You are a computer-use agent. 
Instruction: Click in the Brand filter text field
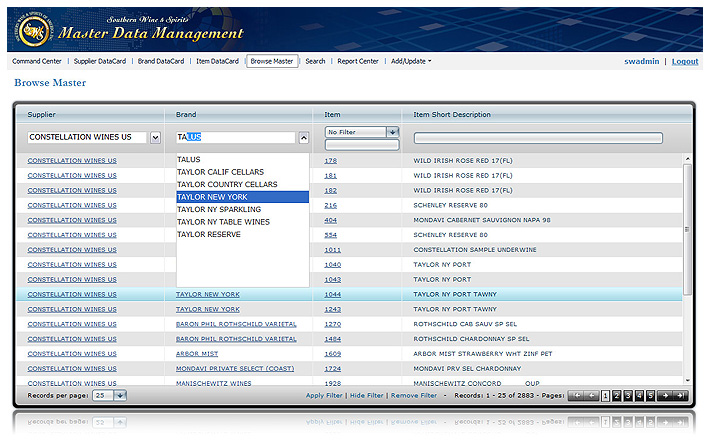tap(235, 137)
